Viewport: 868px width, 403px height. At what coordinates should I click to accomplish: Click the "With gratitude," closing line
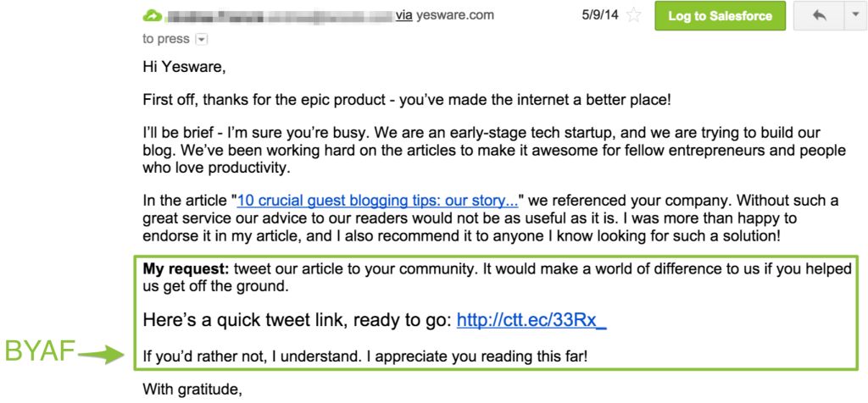[x=184, y=390]
